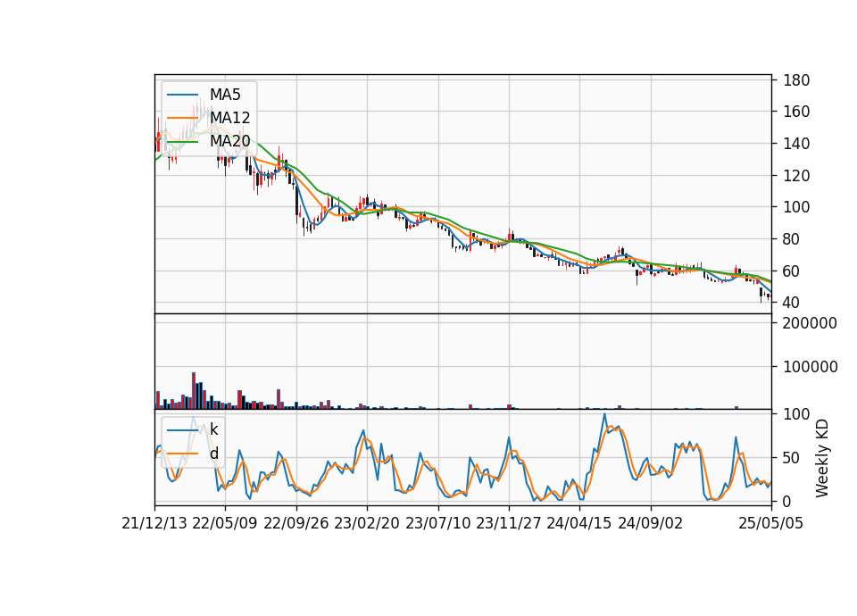The width and height of the screenshot is (857, 616).
Task: Click the 60 price axis label
Action: click(792, 271)
